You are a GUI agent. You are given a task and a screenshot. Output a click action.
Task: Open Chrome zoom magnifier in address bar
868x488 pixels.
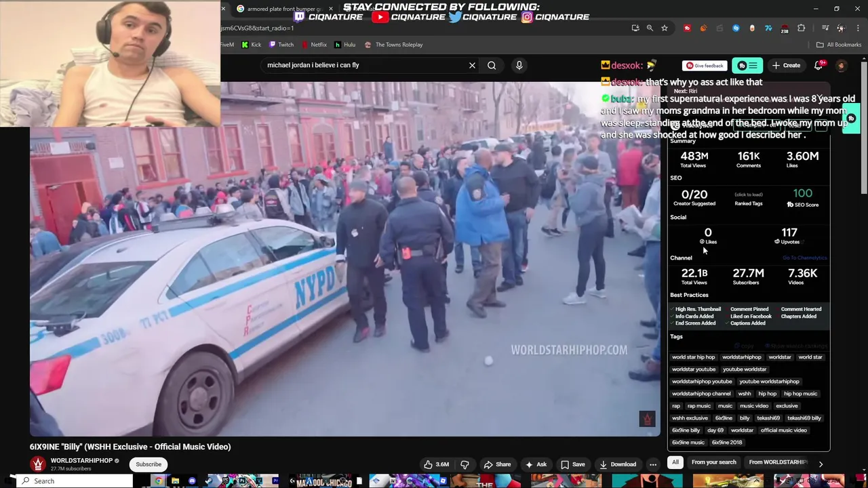(650, 28)
